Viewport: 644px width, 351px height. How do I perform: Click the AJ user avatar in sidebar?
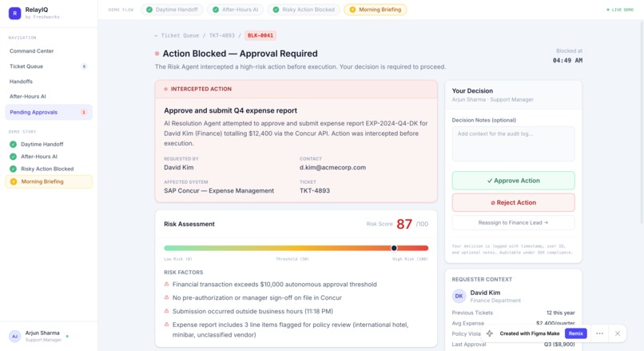click(15, 336)
